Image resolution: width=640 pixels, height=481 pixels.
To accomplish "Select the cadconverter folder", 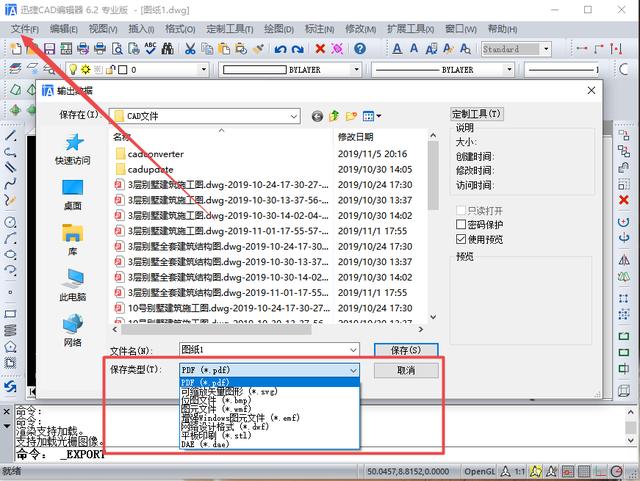I will [156, 154].
